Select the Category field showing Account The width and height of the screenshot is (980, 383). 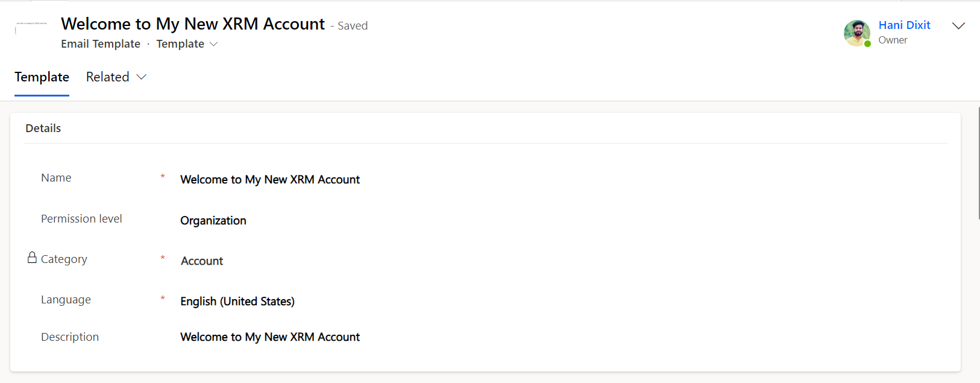coord(202,261)
